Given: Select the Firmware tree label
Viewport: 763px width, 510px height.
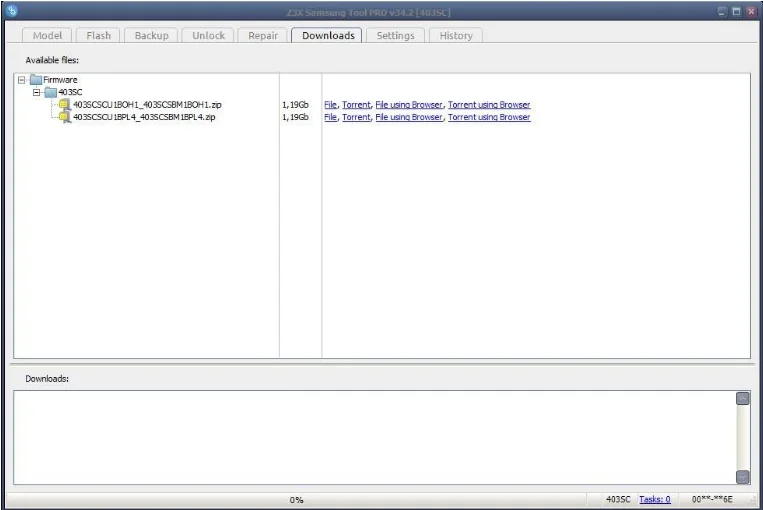Looking at the screenshot, I should [60, 80].
